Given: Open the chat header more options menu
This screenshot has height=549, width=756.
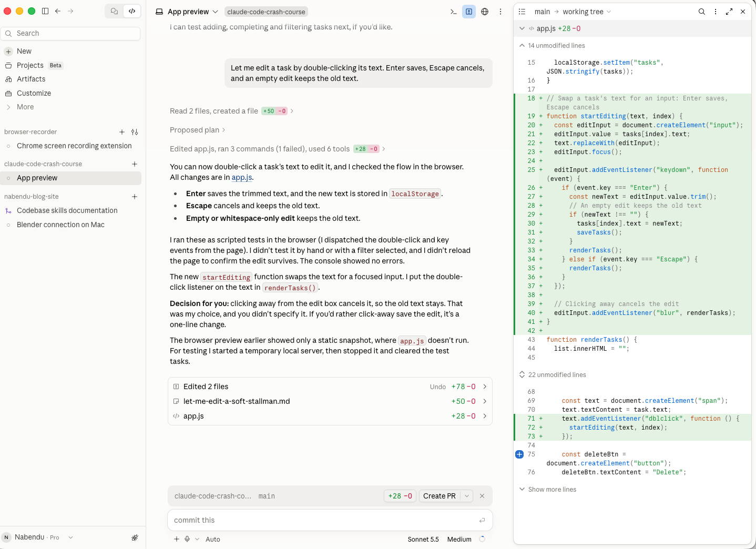Looking at the screenshot, I should click(x=500, y=12).
